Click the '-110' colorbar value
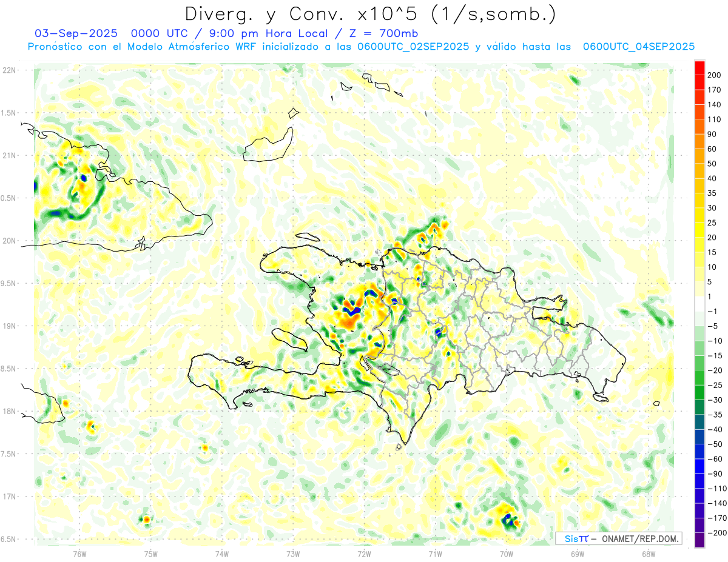 coord(716,489)
